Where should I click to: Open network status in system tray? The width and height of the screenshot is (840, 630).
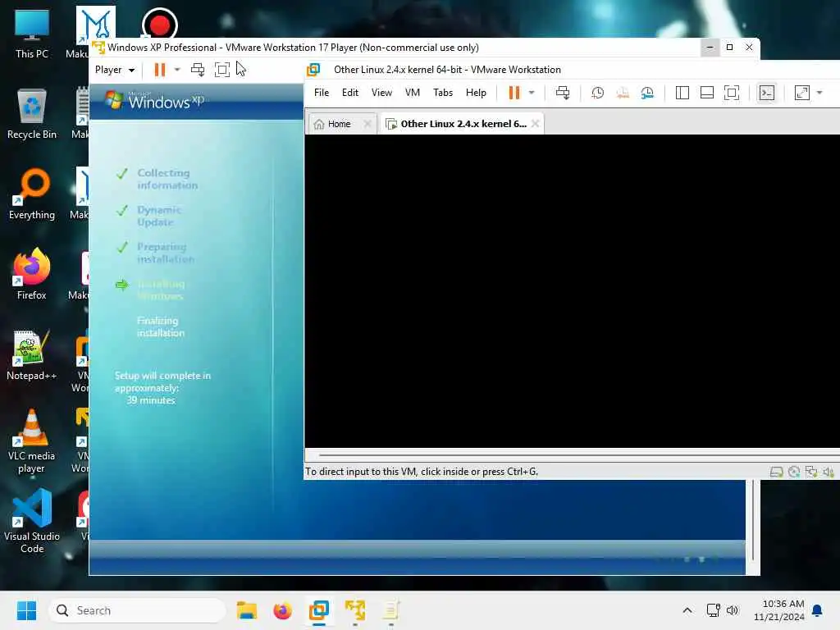[714, 610]
